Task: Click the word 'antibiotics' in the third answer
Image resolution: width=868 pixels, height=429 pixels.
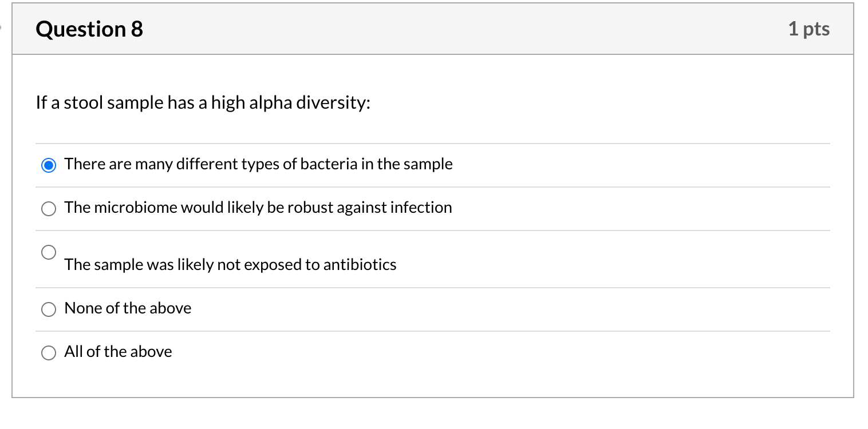Action: click(x=360, y=265)
